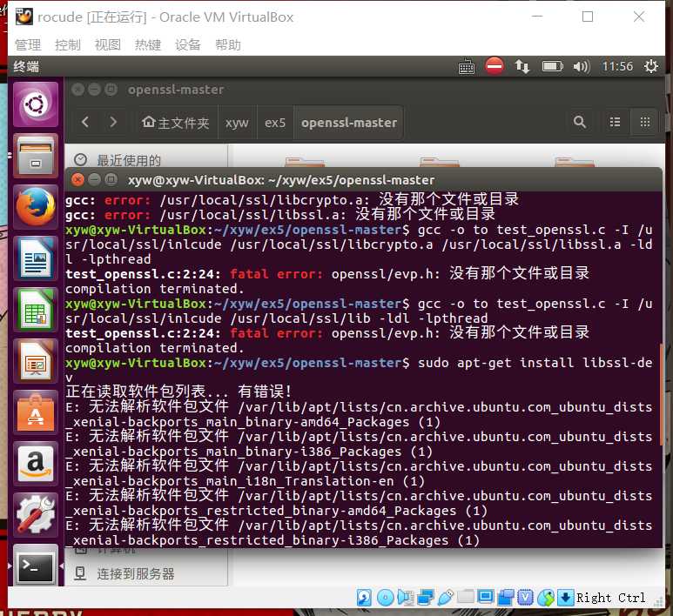The image size is (673, 616).
Task: Open LibreOffice Impress from launcher
Action: tap(36, 361)
